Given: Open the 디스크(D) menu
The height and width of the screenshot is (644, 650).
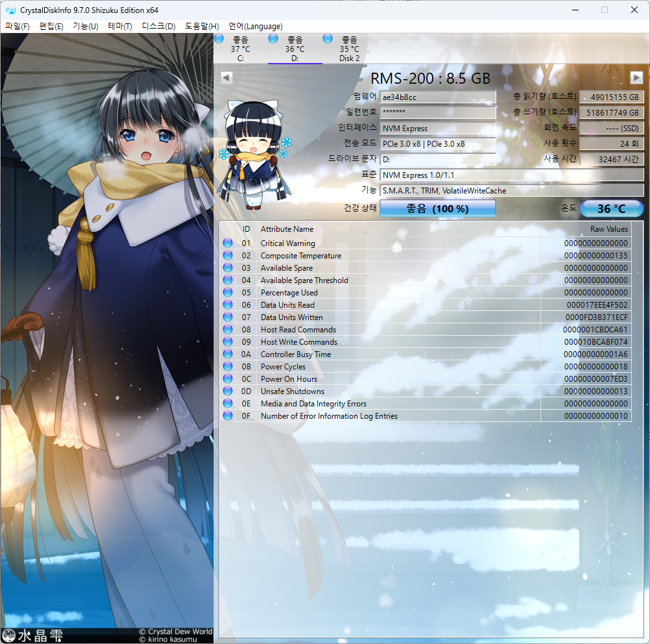Looking at the screenshot, I should pyautogui.click(x=158, y=27).
